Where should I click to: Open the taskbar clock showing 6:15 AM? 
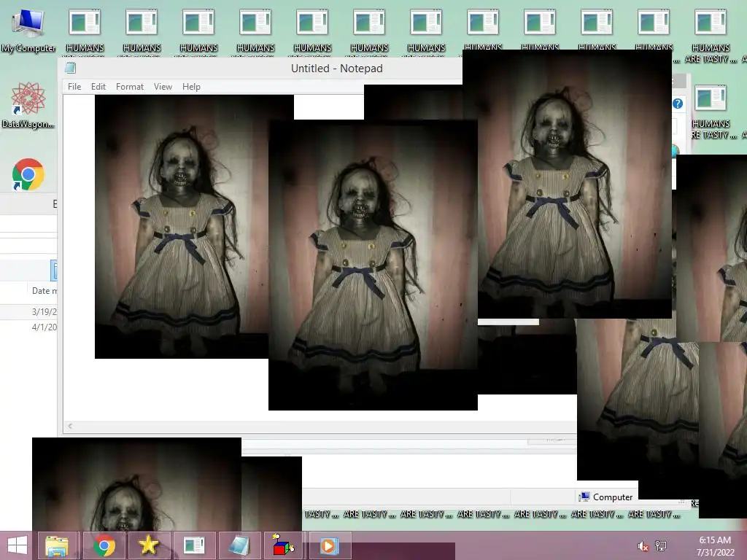click(x=715, y=546)
